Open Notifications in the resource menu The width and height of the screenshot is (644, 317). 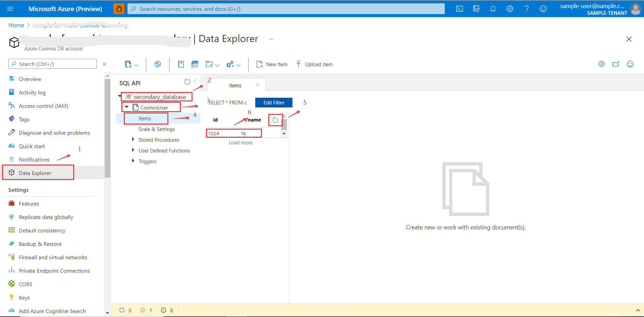click(x=34, y=160)
